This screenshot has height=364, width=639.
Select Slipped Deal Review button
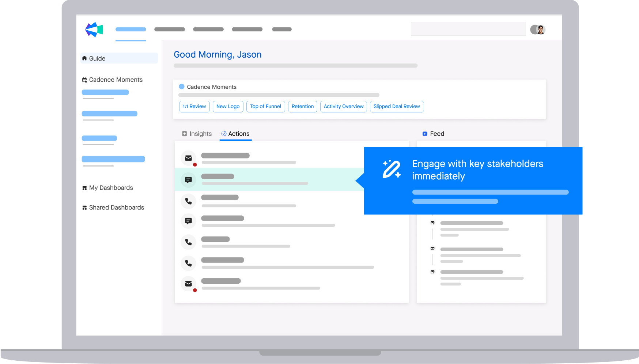397,107
